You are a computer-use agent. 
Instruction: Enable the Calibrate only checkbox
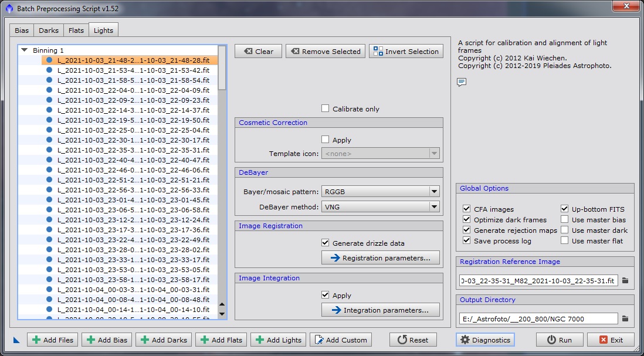click(326, 109)
